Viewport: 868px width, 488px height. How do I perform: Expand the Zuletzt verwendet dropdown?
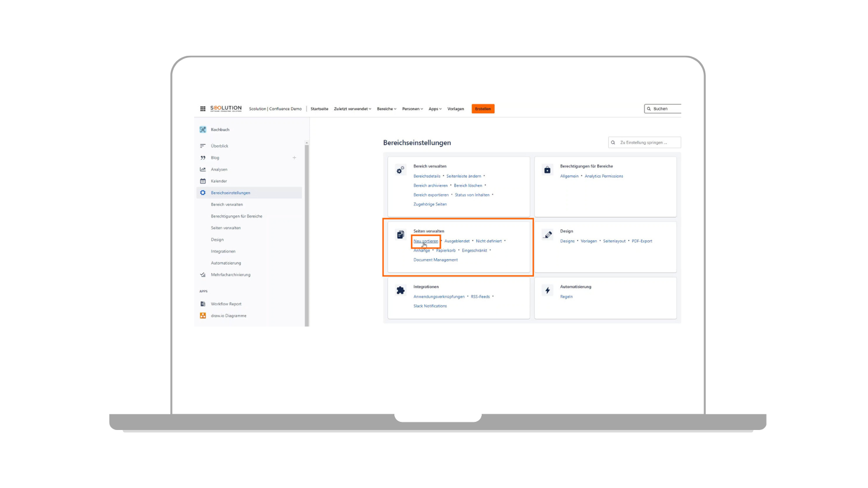[x=353, y=109]
